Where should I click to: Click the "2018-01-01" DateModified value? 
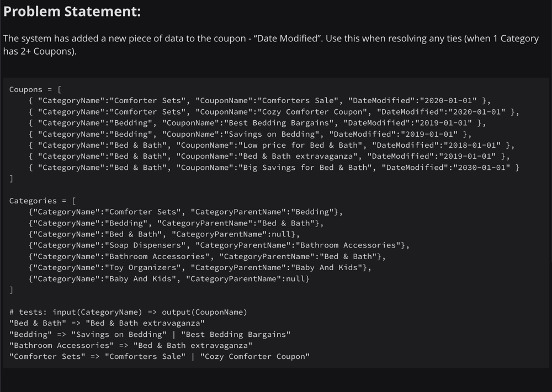[472, 145]
